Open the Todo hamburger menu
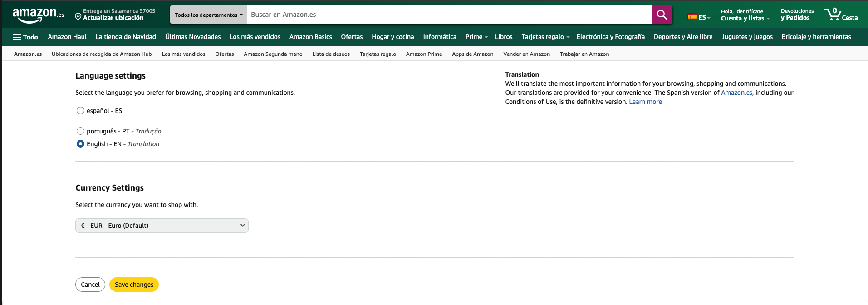868x305 pixels. 25,37
